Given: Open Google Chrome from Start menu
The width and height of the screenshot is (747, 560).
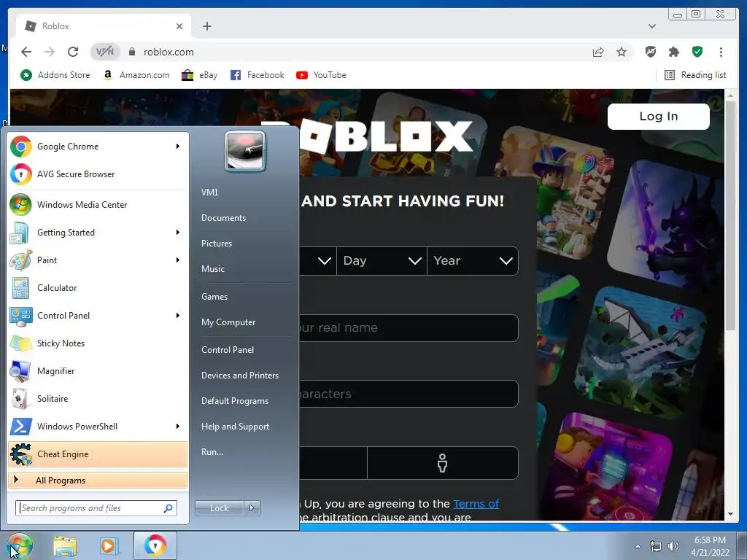Looking at the screenshot, I should click(98, 146).
